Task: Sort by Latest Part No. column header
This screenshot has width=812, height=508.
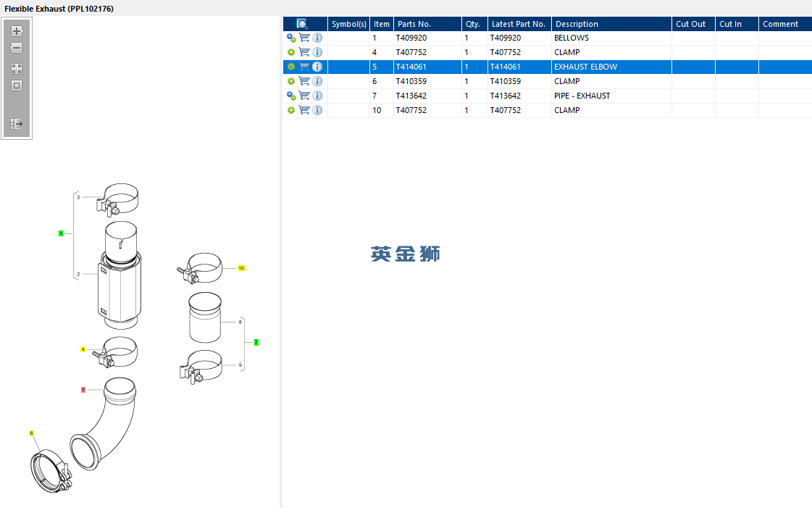Action: (x=519, y=24)
